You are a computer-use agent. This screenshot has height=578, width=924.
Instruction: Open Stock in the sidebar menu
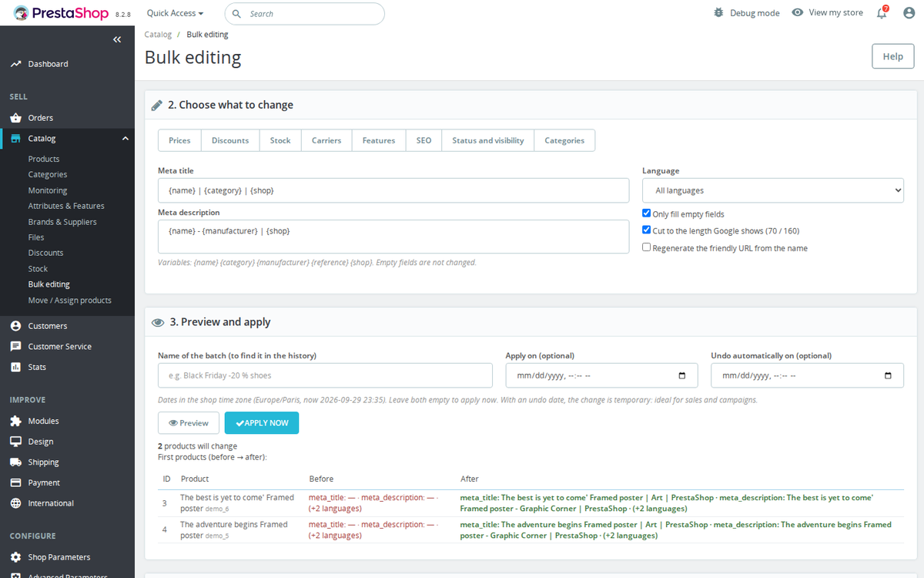[x=38, y=269]
